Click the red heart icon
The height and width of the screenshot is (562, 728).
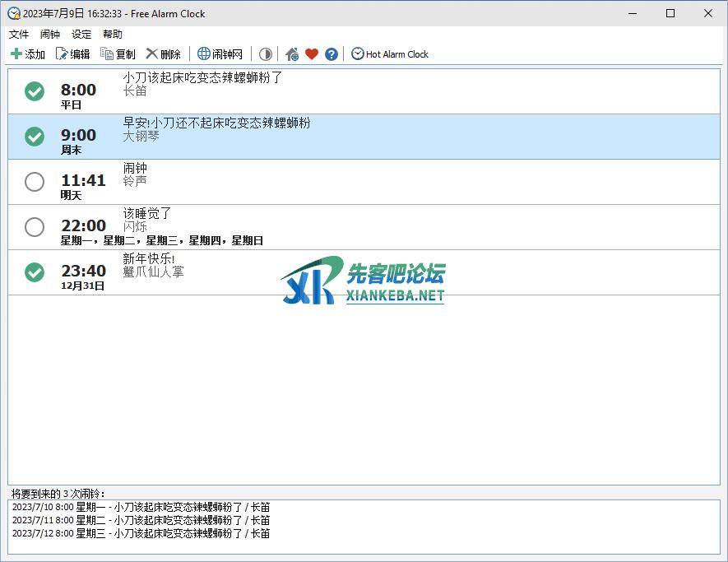[312, 54]
